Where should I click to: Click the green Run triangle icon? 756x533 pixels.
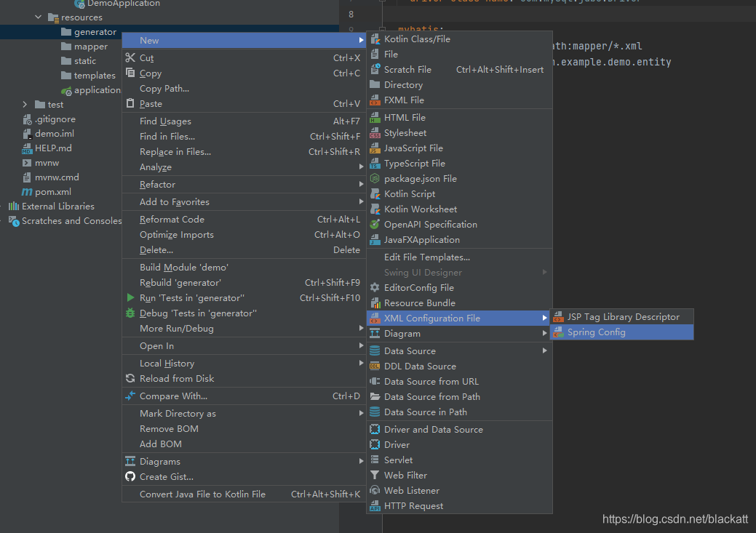point(130,298)
